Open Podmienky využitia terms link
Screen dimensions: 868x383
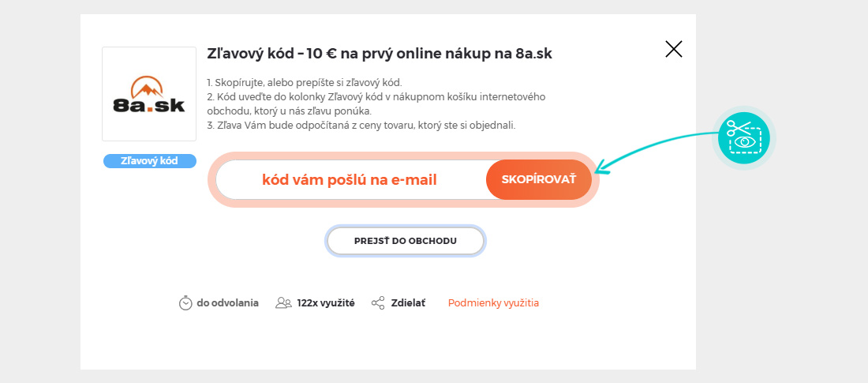(x=493, y=303)
